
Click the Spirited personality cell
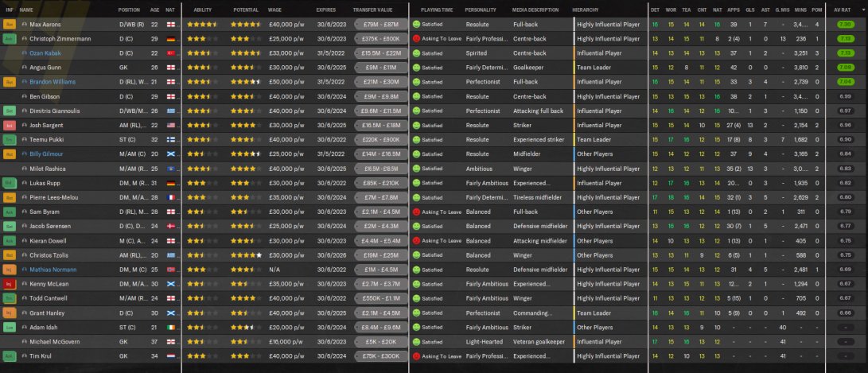(x=476, y=53)
